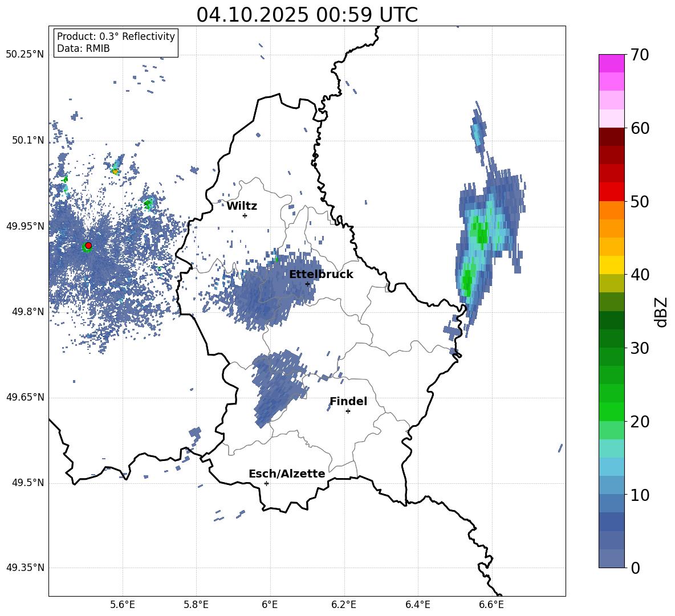Click the dBZ colorbar axis label
Screen dimensions: 675x616
click(x=662, y=312)
